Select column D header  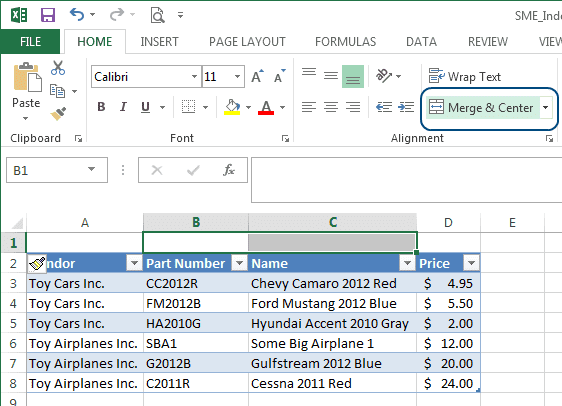click(448, 223)
